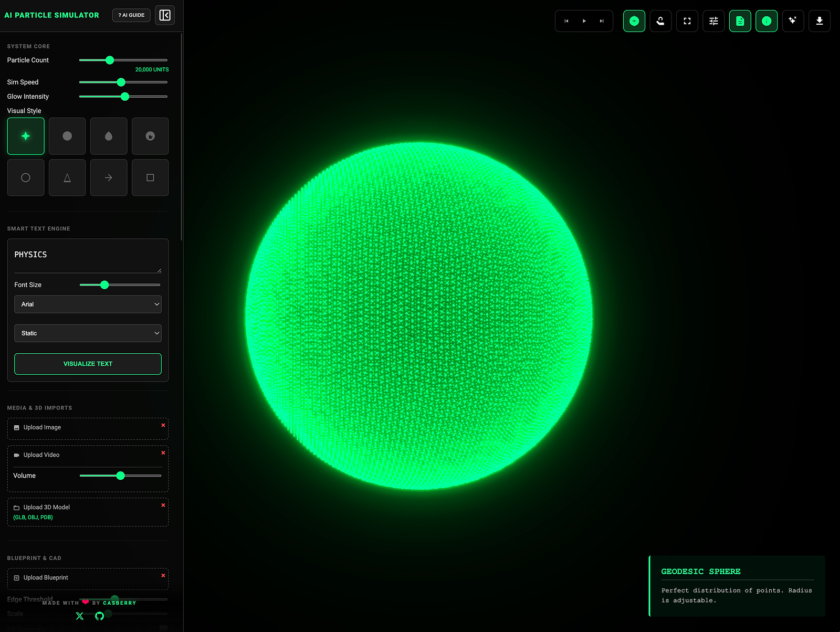840x632 pixels.
Task: Open the AI Guide button
Action: [131, 15]
